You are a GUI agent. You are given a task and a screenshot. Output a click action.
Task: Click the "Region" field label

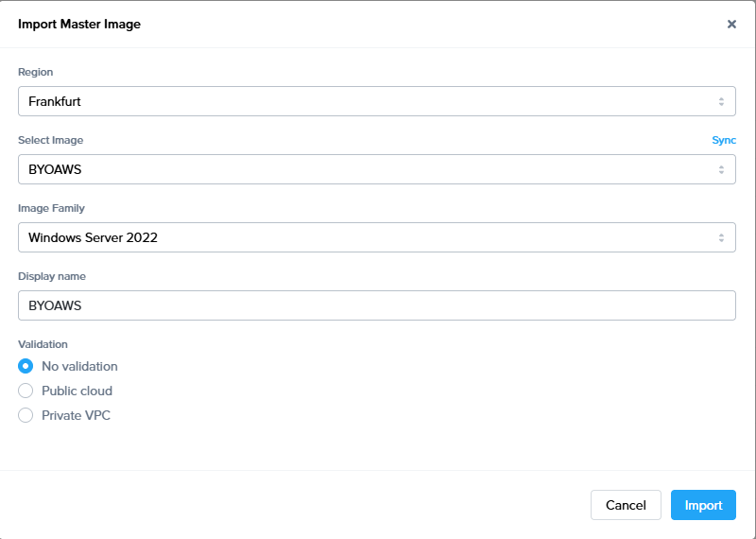pos(36,72)
